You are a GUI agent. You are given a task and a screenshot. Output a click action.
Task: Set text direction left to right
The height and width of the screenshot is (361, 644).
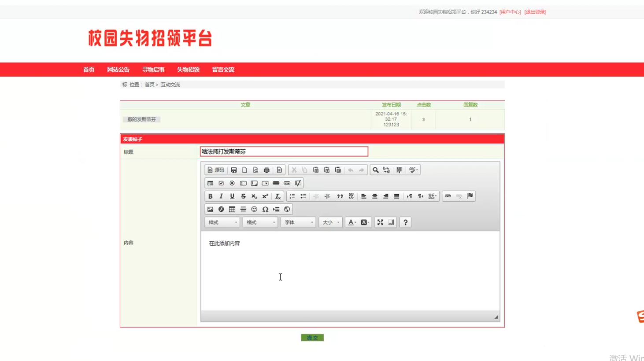click(410, 196)
